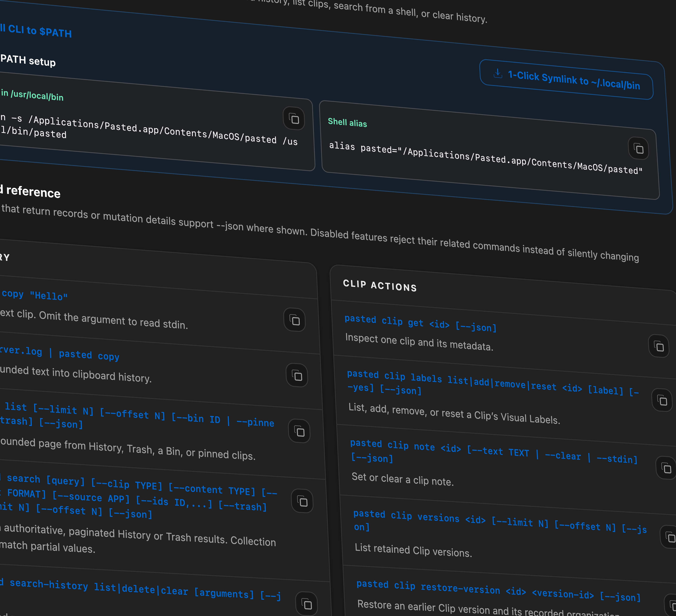Viewport: 676px width, 616px height.
Task: Click the CLIP ACTIONS section heading
Action: point(380,286)
